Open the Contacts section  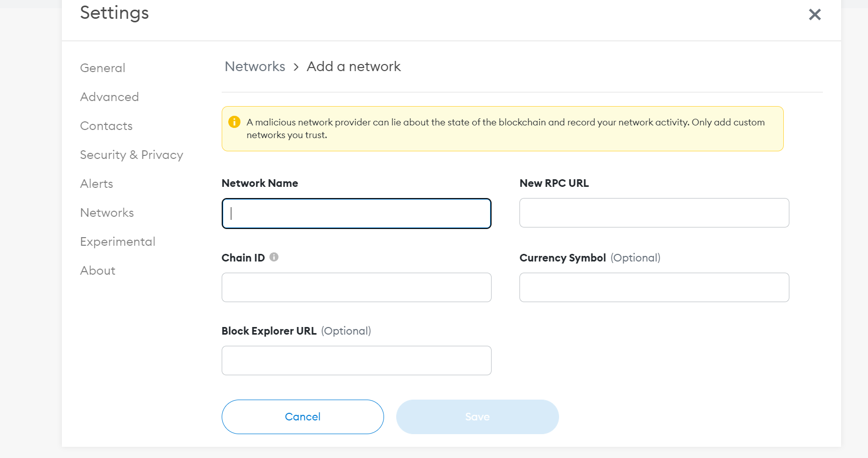106,126
